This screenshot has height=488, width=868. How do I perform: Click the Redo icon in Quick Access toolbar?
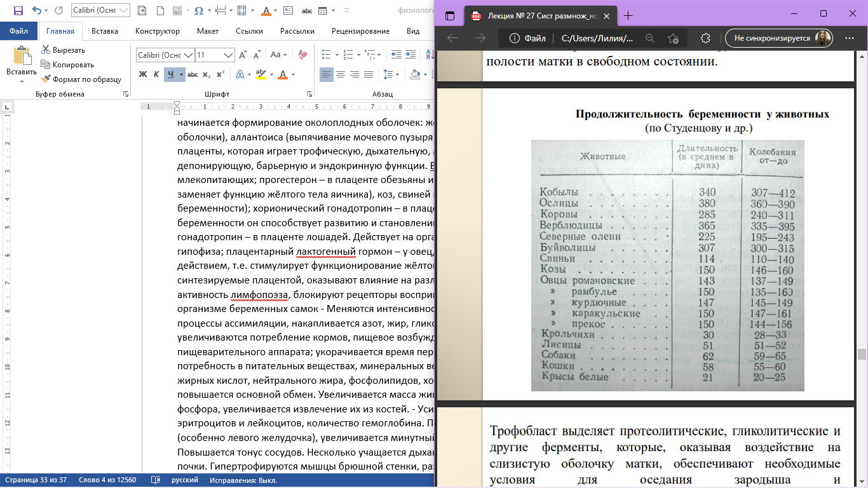tap(59, 10)
